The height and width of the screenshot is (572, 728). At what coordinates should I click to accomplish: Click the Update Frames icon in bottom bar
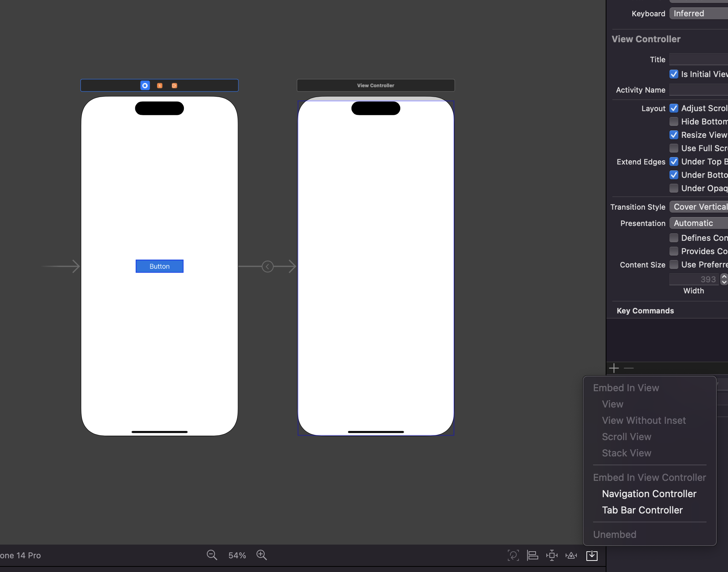pos(513,555)
